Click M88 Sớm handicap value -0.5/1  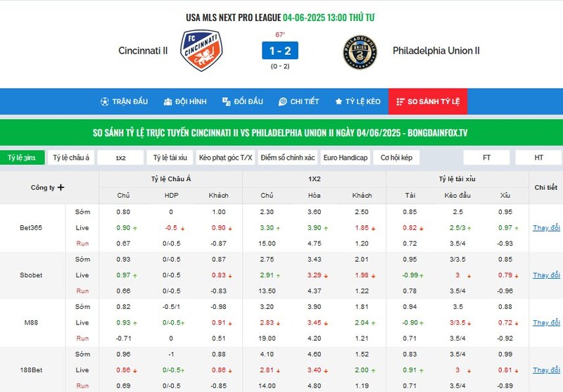point(171,307)
